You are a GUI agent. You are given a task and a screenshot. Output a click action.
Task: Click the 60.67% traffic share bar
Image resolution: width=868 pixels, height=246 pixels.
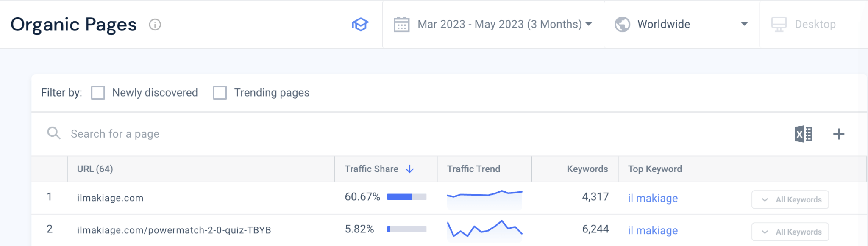pos(406,197)
